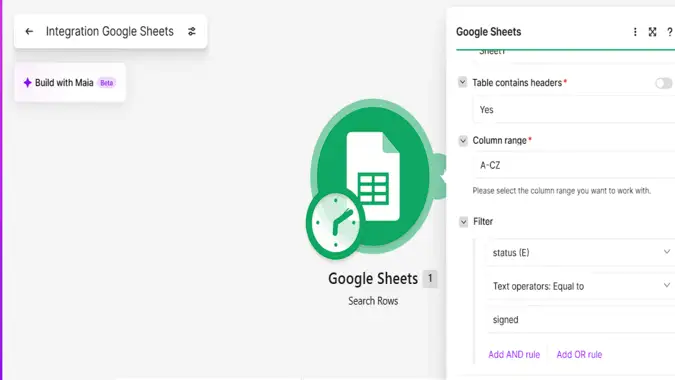Image resolution: width=675 pixels, height=380 pixels.
Task: Open the three-dot panel menu
Action: point(635,32)
